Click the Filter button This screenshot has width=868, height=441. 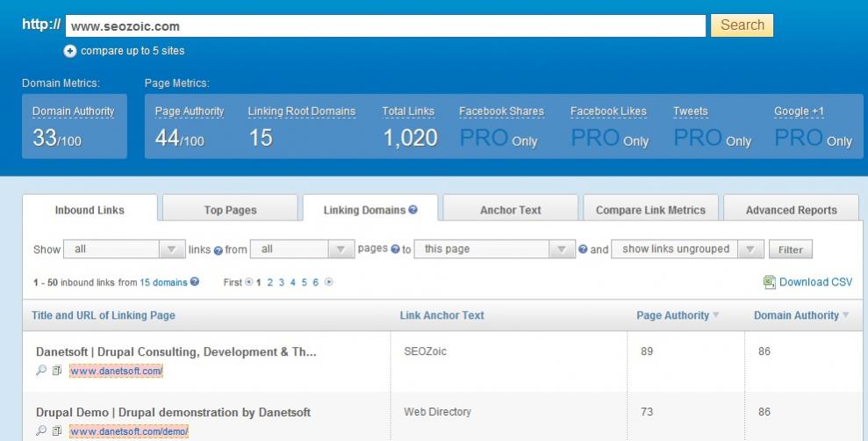[x=791, y=249]
